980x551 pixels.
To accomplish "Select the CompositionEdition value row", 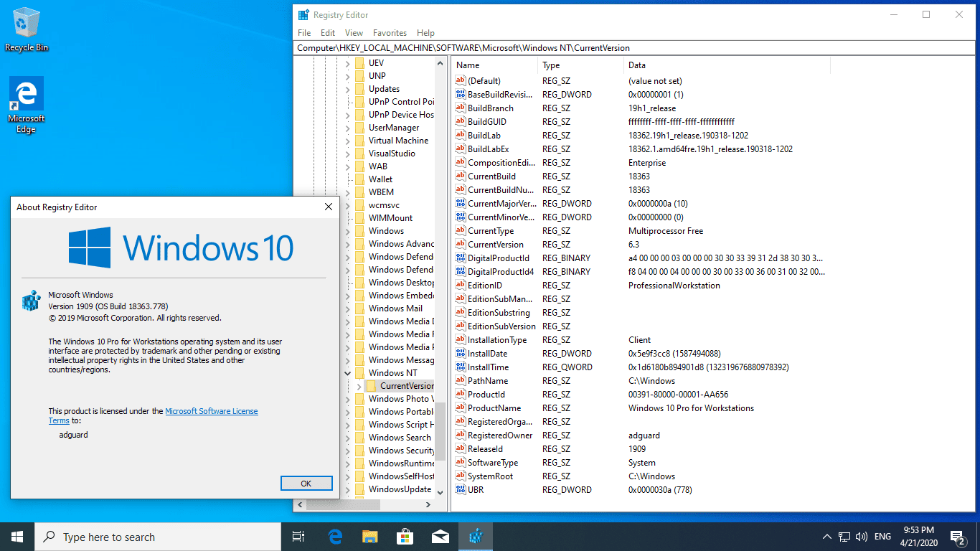I will (x=640, y=163).
